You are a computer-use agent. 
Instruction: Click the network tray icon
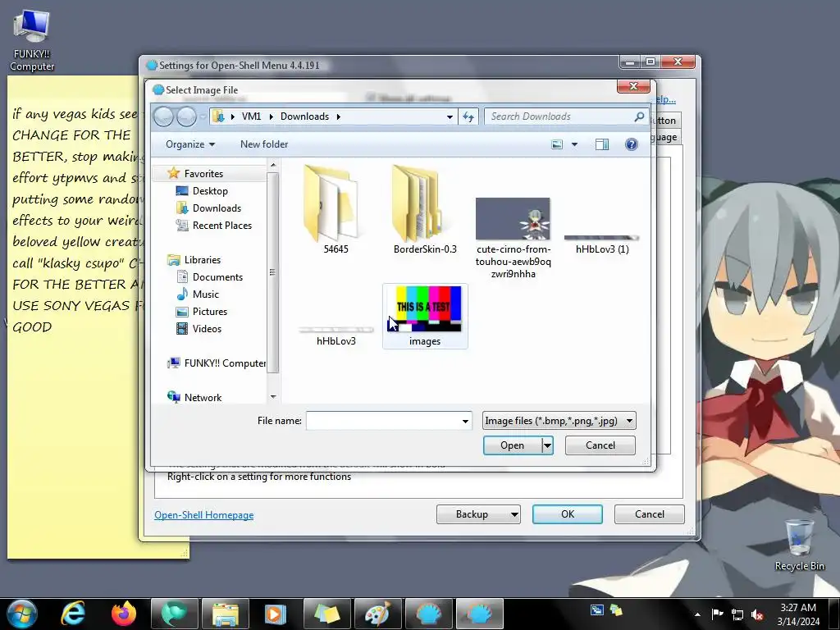click(x=737, y=614)
